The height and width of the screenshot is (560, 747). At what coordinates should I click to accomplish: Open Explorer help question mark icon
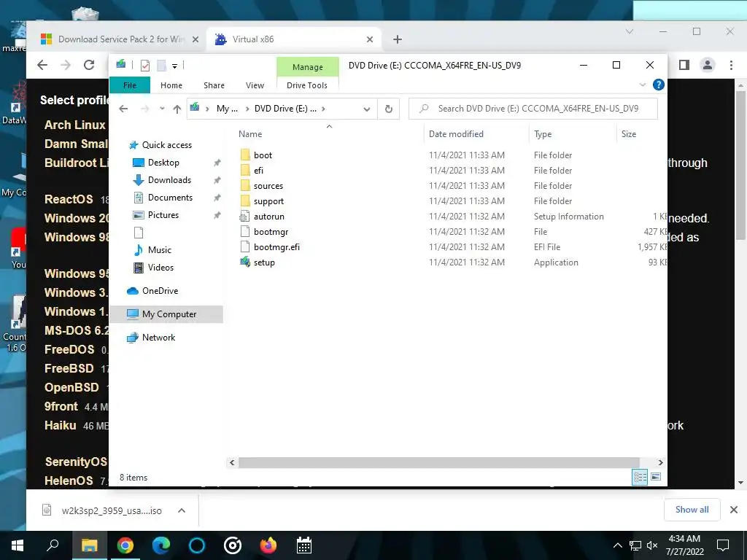(659, 85)
